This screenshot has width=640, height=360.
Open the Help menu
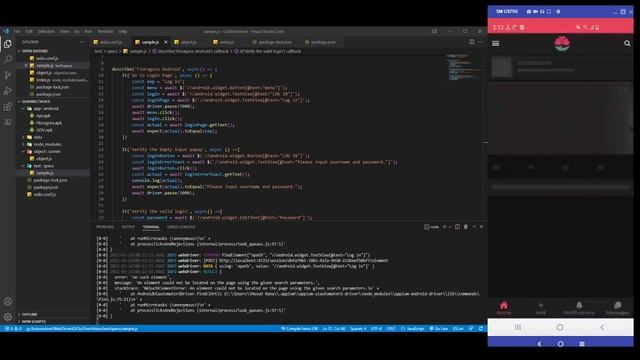(122, 31)
